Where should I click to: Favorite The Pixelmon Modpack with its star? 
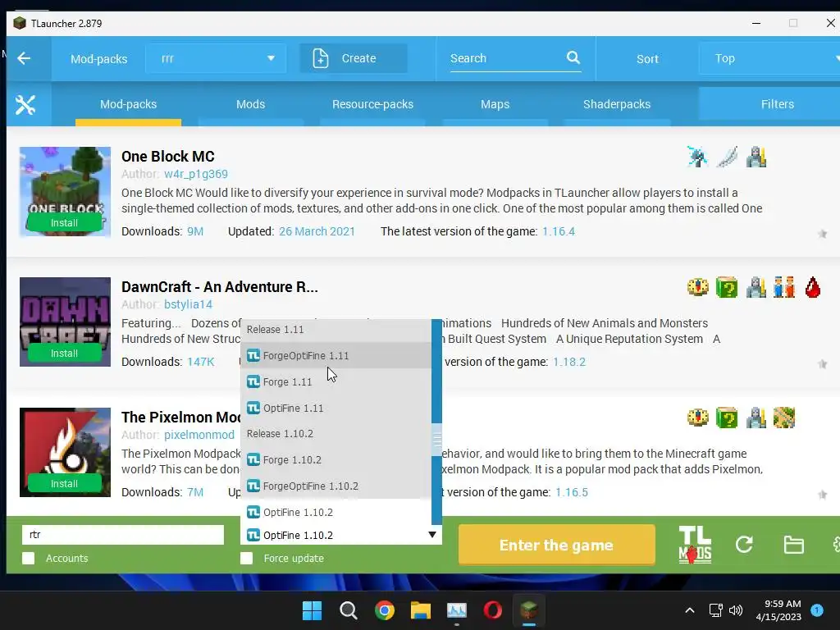[x=822, y=495]
